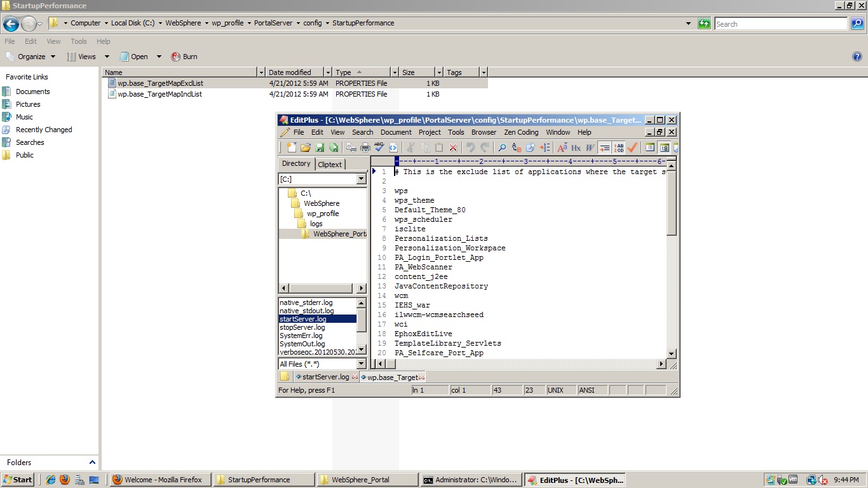Open WebSphere_Portal from the taskbar
The image size is (868, 488).
(x=367, y=480)
